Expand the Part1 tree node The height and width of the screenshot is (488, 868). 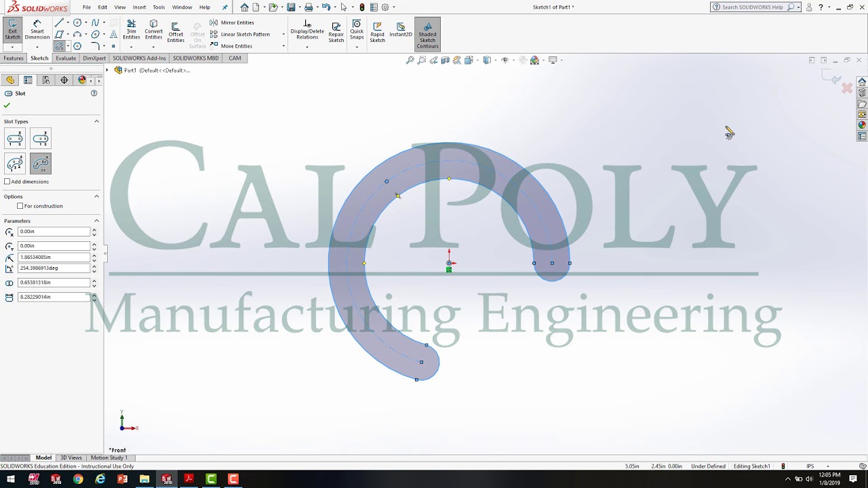click(107, 70)
